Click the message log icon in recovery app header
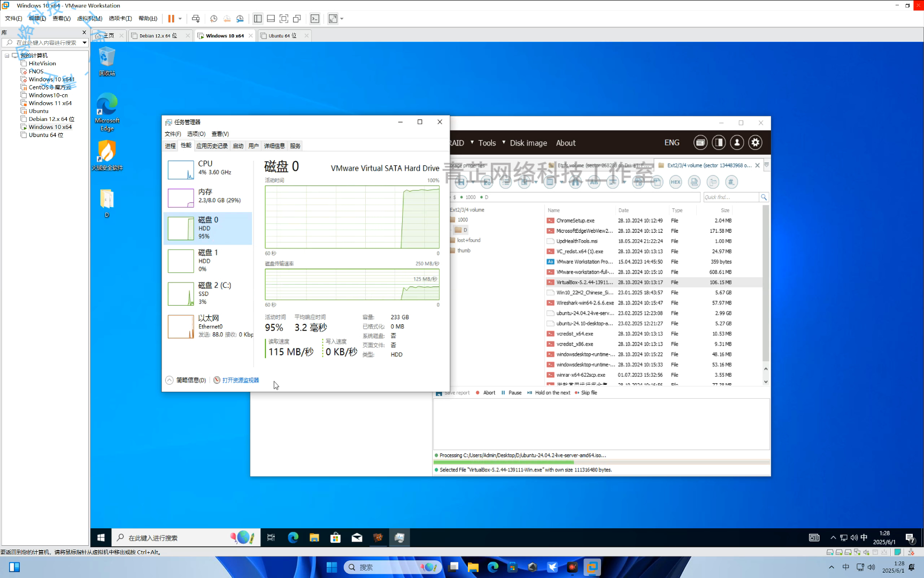The width and height of the screenshot is (924, 578). (x=700, y=142)
